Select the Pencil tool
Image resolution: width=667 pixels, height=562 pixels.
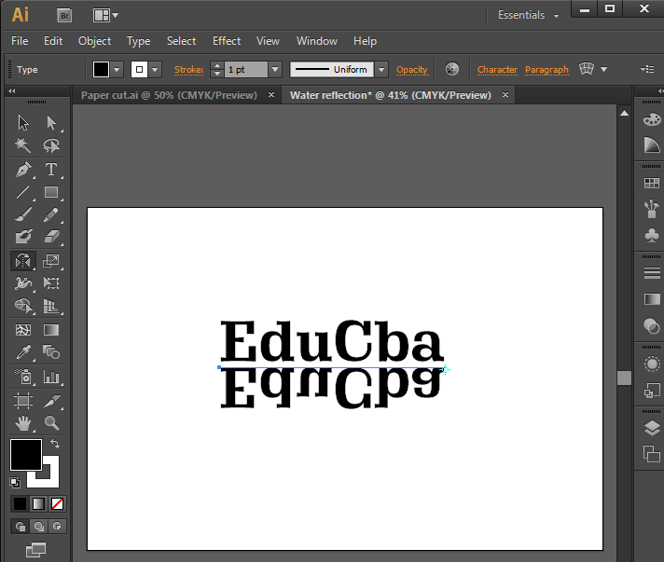[51, 214]
